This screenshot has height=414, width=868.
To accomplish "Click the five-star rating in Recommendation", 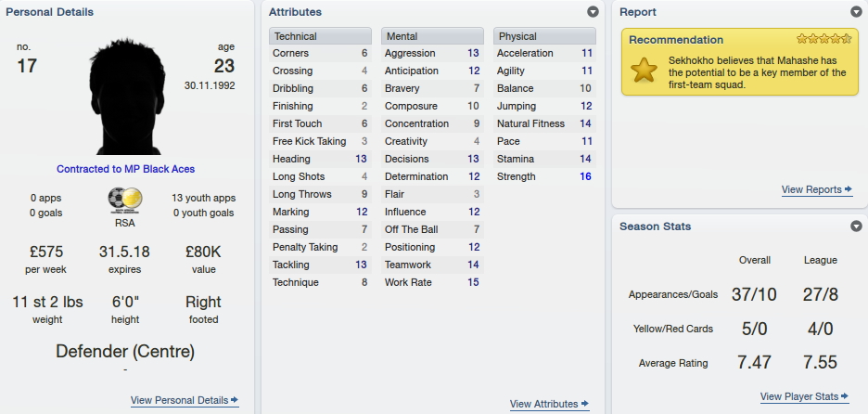I will [823, 39].
